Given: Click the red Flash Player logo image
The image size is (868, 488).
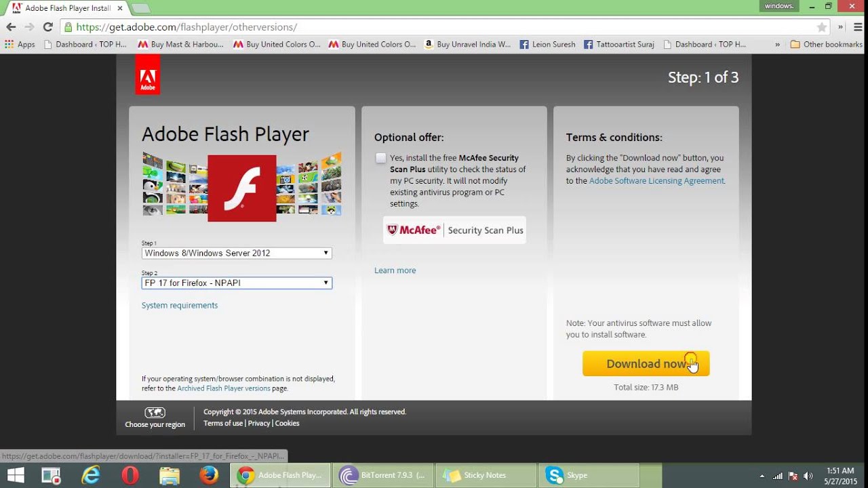Looking at the screenshot, I should coord(242,188).
